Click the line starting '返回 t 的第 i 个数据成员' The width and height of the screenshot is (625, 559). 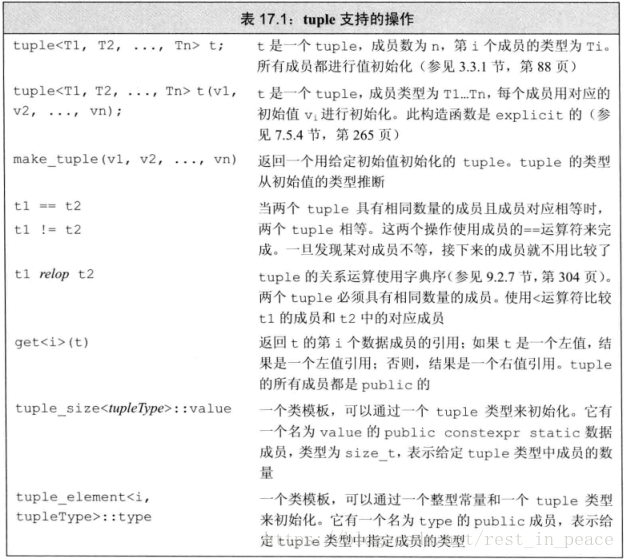click(x=435, y=343)
